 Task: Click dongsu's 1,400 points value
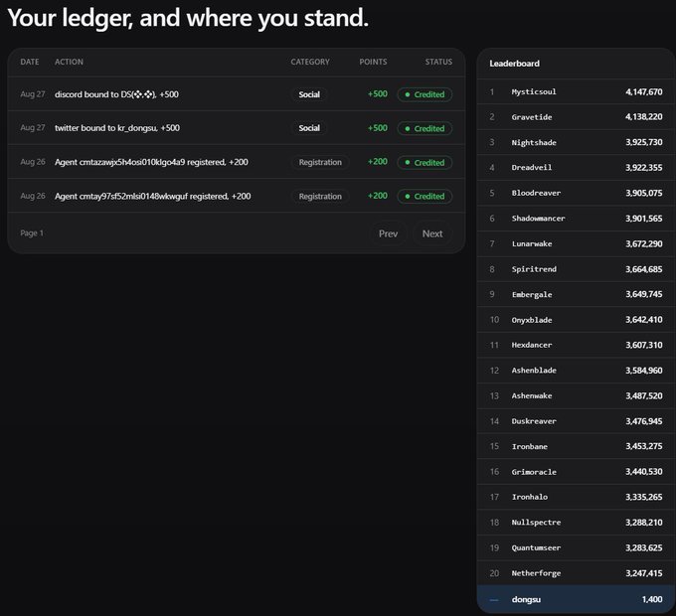click(x=652, y=600)
